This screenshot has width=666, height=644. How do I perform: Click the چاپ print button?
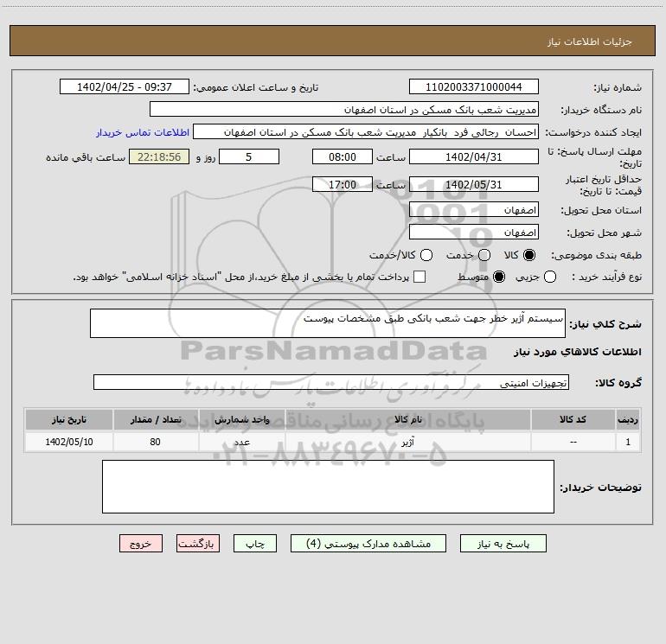[255, 544]
